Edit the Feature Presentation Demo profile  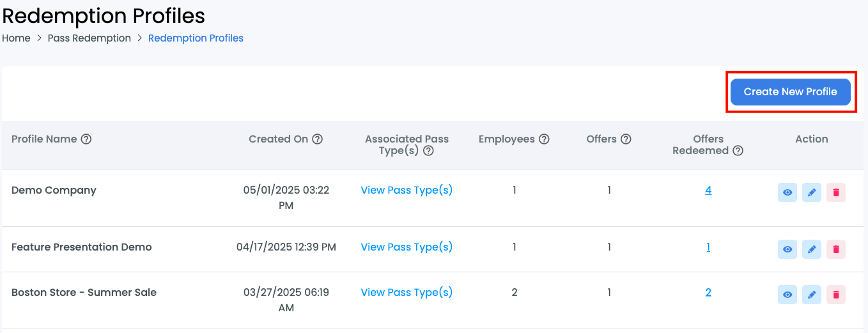(812, 249)
